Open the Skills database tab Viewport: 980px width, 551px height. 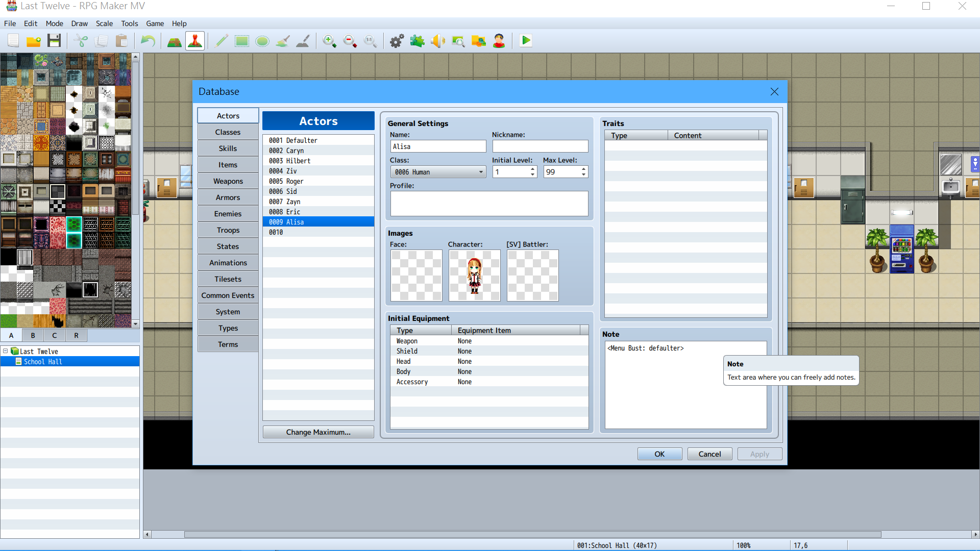228,148
